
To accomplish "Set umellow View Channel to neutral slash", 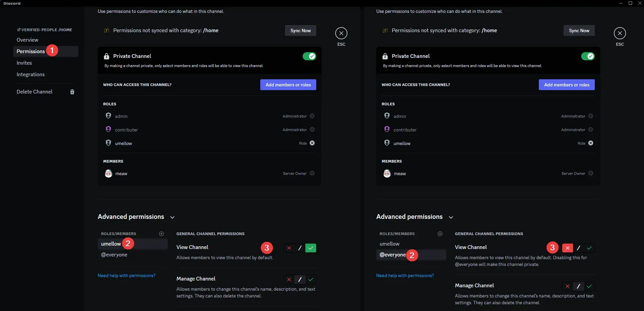I will [x=300, y=248].
